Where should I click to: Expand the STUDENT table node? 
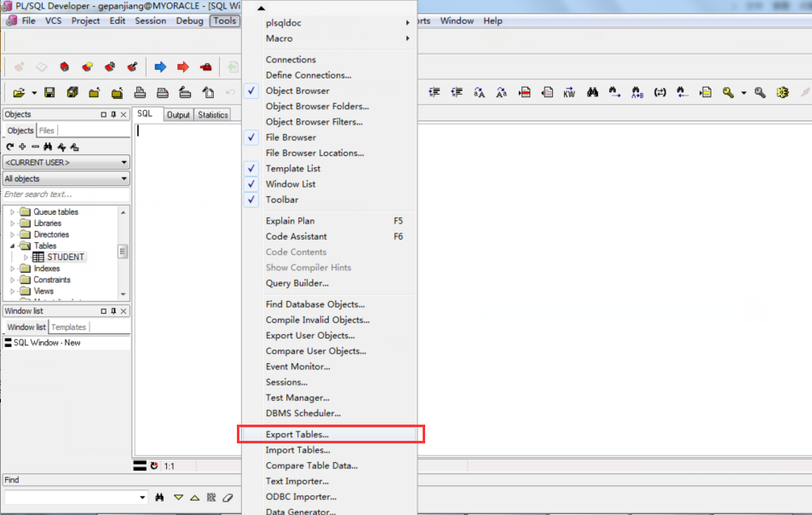click(26, 257)
